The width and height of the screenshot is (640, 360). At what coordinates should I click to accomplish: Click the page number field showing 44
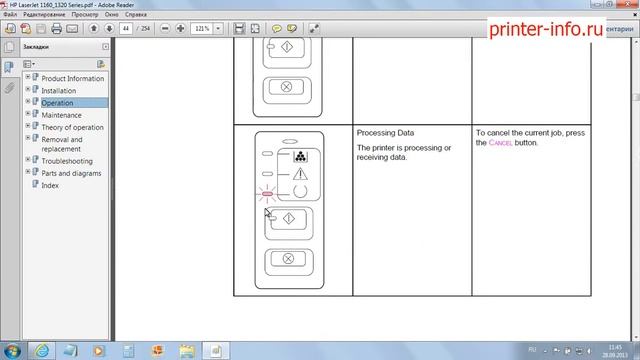(x=126, y=29)
